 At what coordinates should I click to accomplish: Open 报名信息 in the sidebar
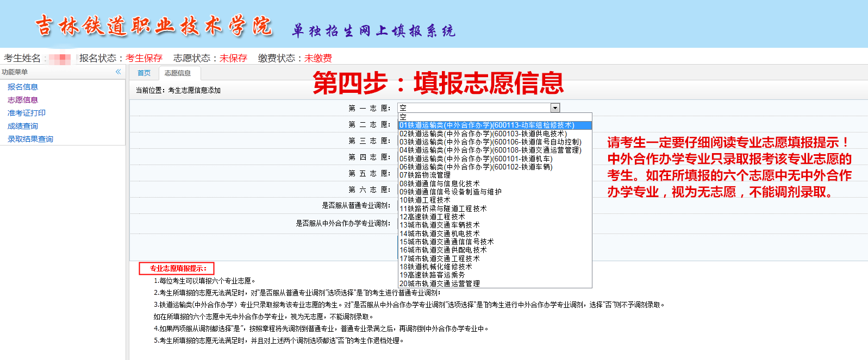click(23, 87)
